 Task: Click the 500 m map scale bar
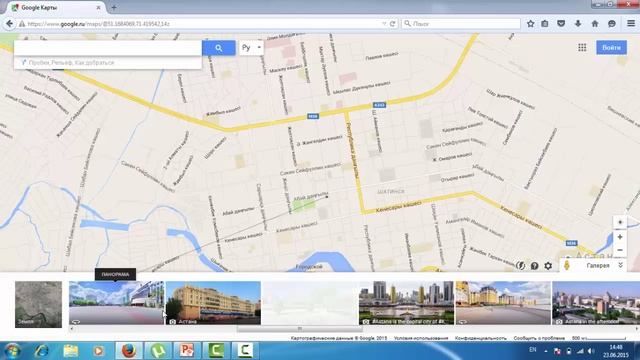[599, 338]
